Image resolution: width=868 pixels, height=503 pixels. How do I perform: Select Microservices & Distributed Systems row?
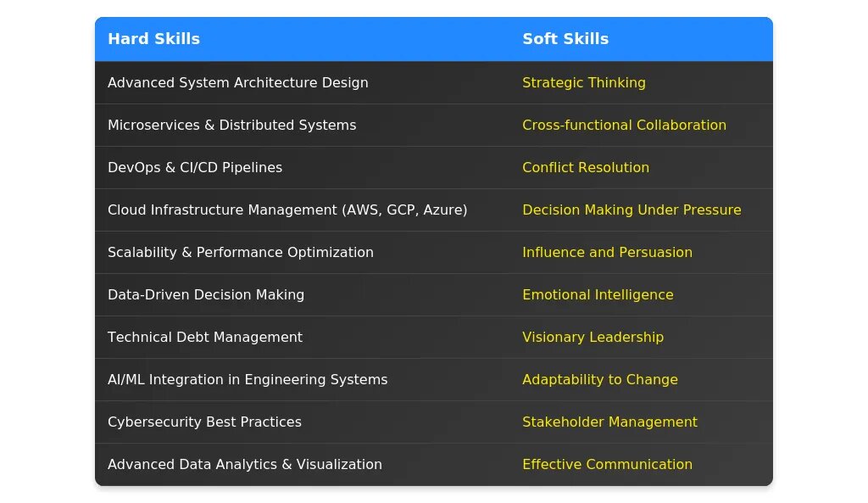(231, 126)
